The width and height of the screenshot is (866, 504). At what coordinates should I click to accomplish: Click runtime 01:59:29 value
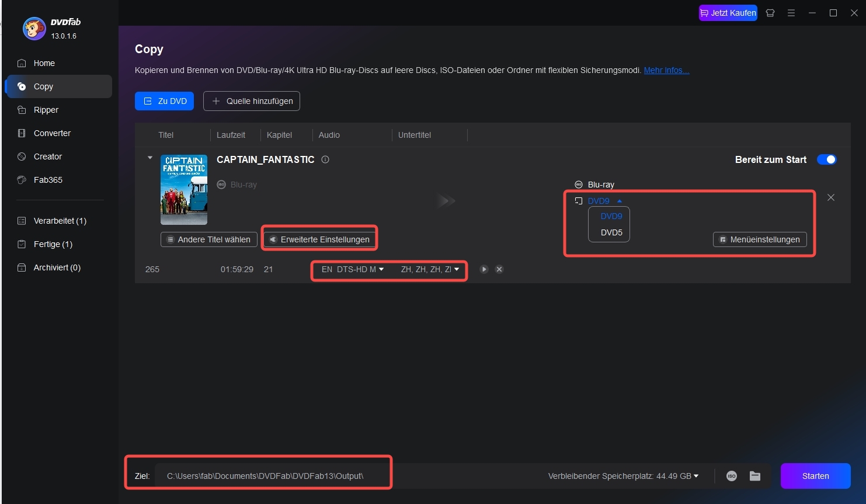coord(237,269)
